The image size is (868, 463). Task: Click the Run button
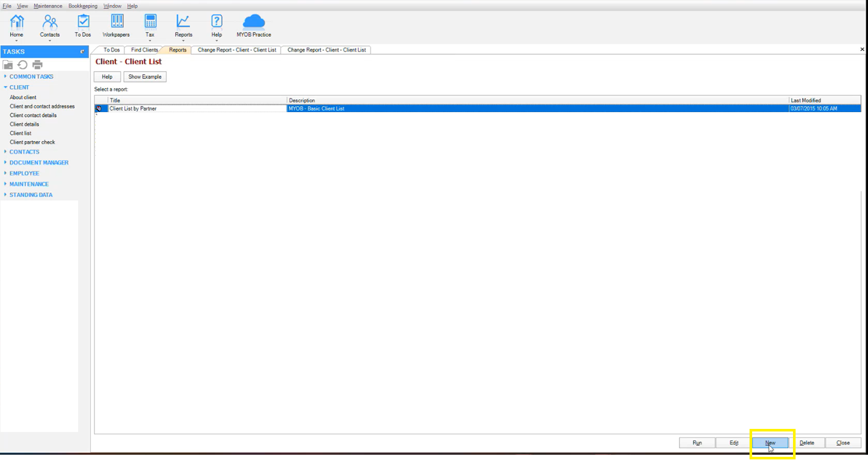click(x=697, y=443)
